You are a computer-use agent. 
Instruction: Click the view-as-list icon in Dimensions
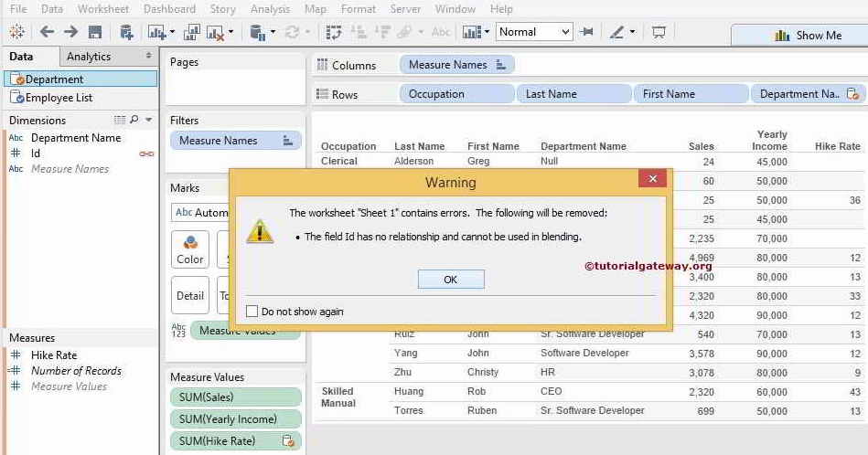click(x=120, y=120)
